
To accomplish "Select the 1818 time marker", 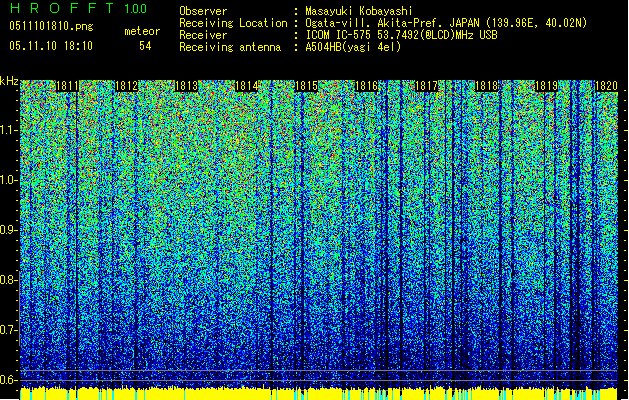I will 487,86.
